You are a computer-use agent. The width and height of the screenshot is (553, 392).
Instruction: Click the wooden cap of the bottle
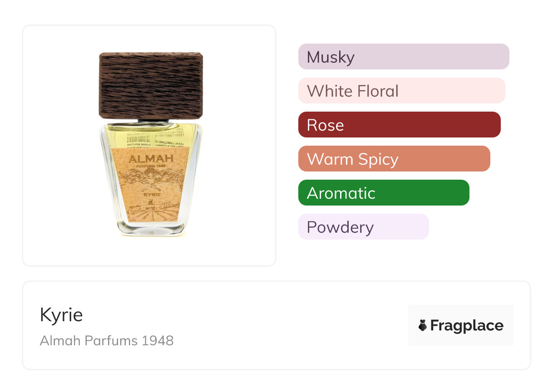pos(151,85)
